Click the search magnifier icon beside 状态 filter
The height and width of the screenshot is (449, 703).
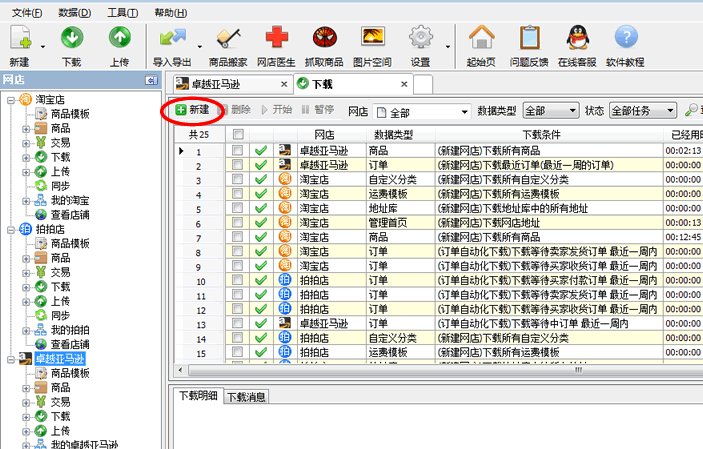(x=692, y=110)
